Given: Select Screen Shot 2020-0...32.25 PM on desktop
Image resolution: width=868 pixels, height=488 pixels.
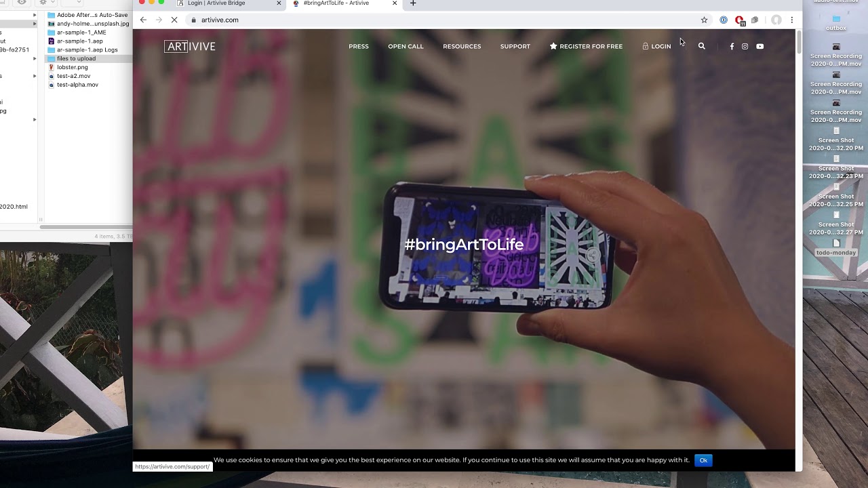Looking at the screenshot, I should (836, 195).
